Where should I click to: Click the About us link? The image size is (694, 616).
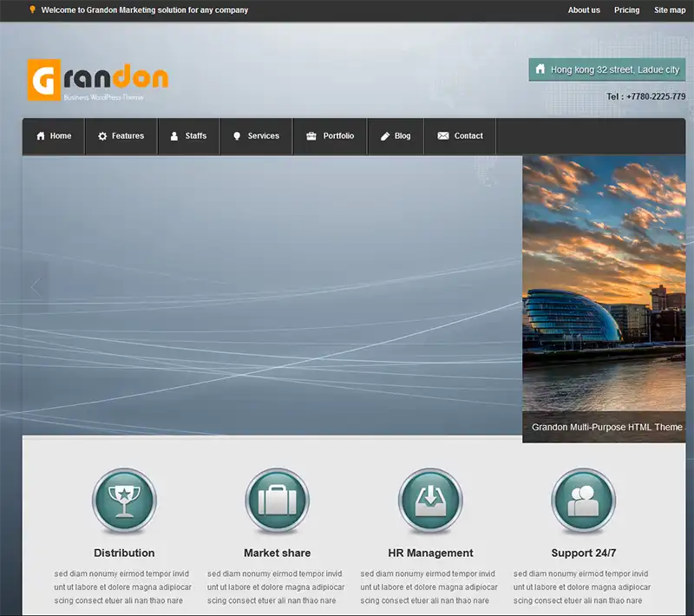click(x=584, y=10)
